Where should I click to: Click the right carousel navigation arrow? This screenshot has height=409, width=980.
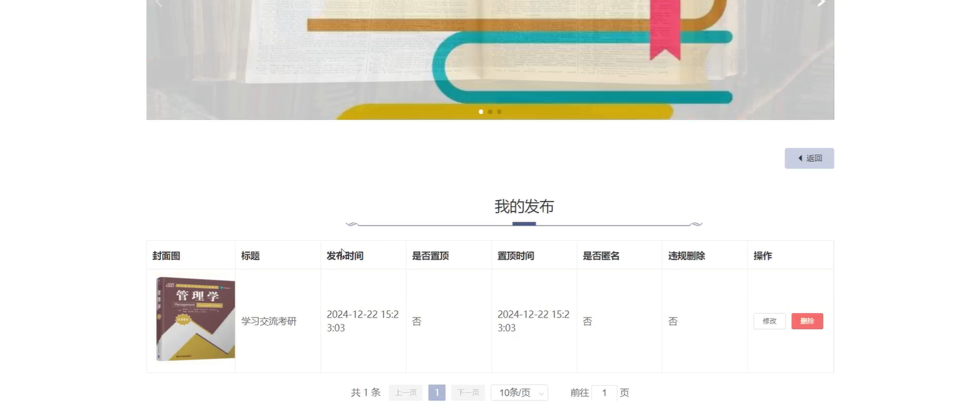pos(821,3)
